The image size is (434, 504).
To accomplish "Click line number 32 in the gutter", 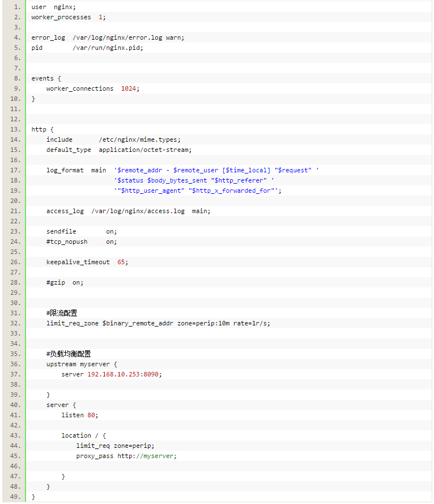I will pos(15,323).
